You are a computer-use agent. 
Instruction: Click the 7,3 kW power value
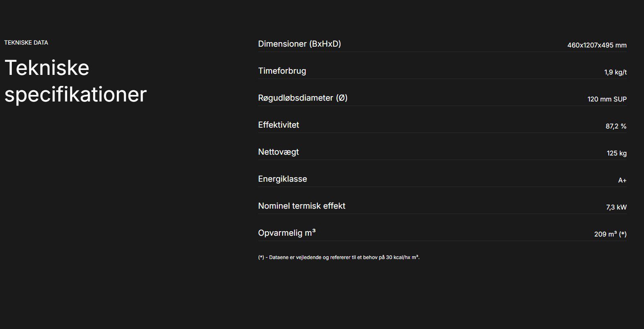(x=616, y=207)
